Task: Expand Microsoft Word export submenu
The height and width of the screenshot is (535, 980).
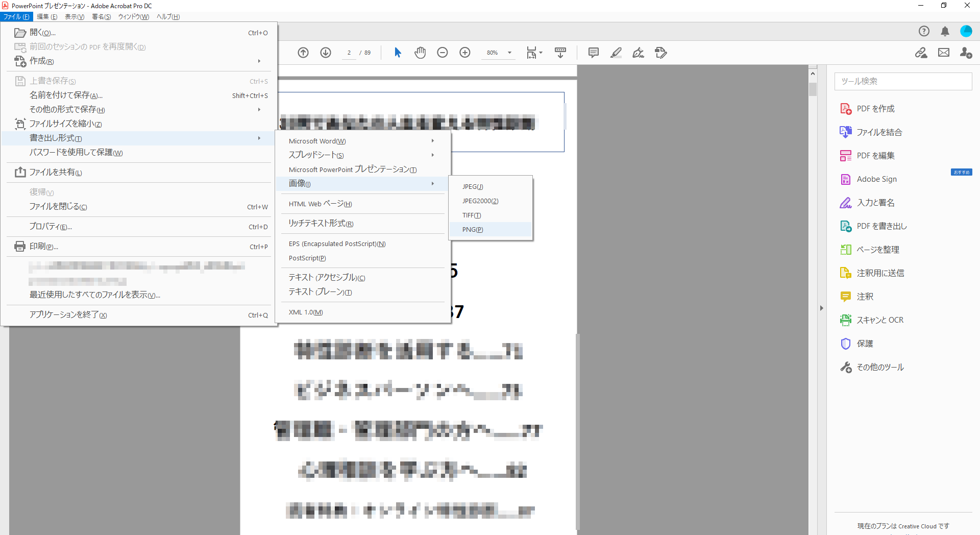Action: [x=362, y=141]
